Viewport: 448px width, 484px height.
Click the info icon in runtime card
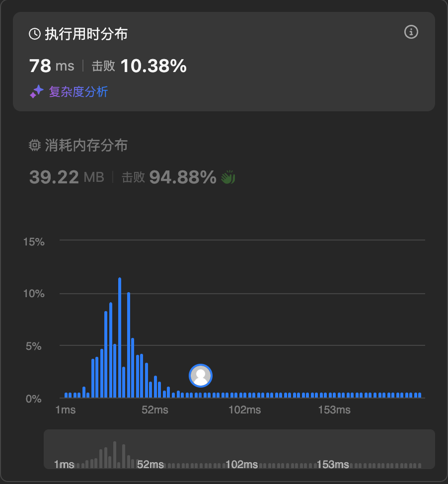click(411, 32)
